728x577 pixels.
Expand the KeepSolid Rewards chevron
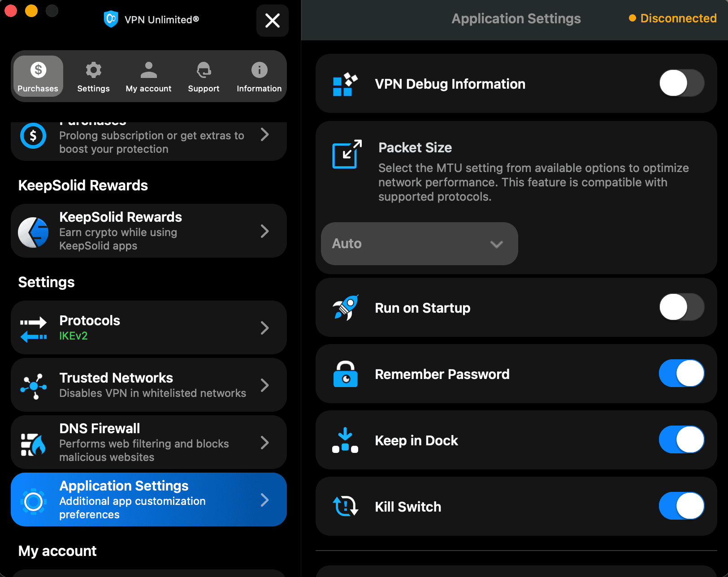tap(265, 231)
